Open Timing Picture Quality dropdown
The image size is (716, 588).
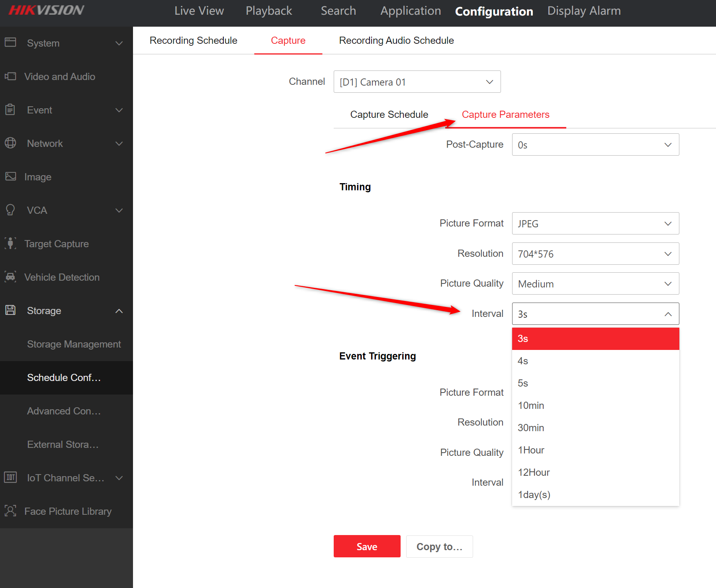coord(595,283)
